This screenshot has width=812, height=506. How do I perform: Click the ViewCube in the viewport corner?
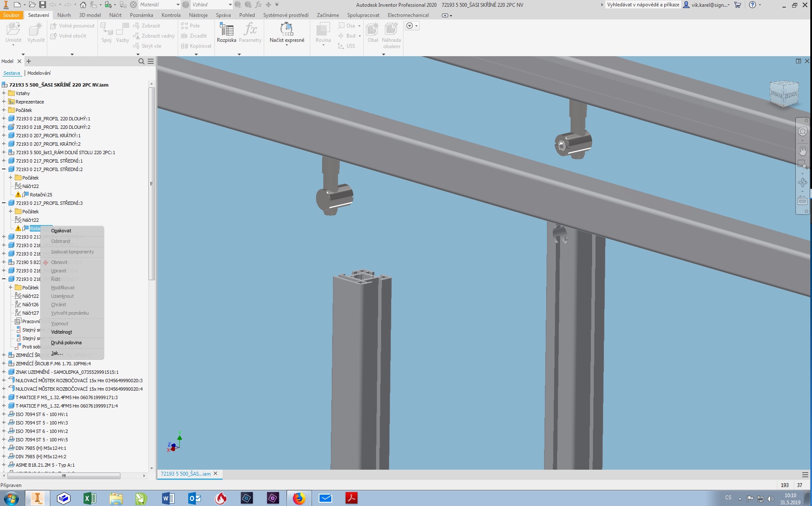(784, 94)
